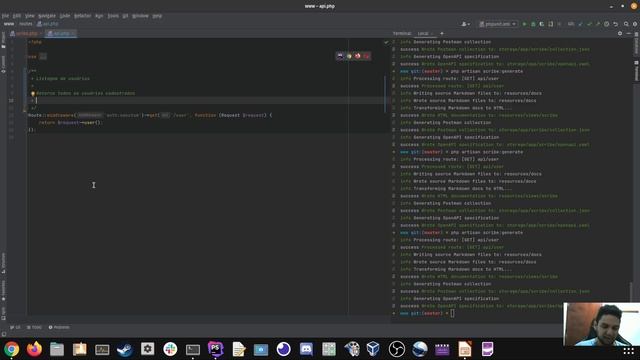Launch Steam from the dock
This screenshot has height=360, width=640.
(124, 349)
